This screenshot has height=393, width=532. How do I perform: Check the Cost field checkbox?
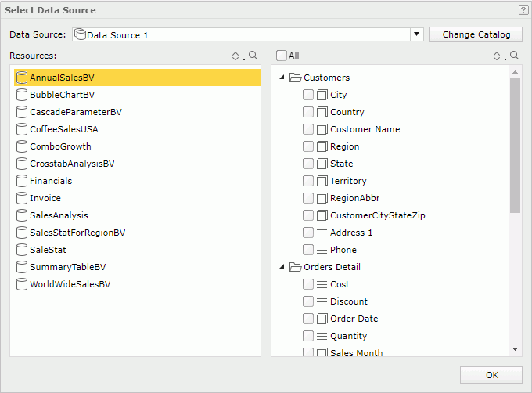coord(308,284)
